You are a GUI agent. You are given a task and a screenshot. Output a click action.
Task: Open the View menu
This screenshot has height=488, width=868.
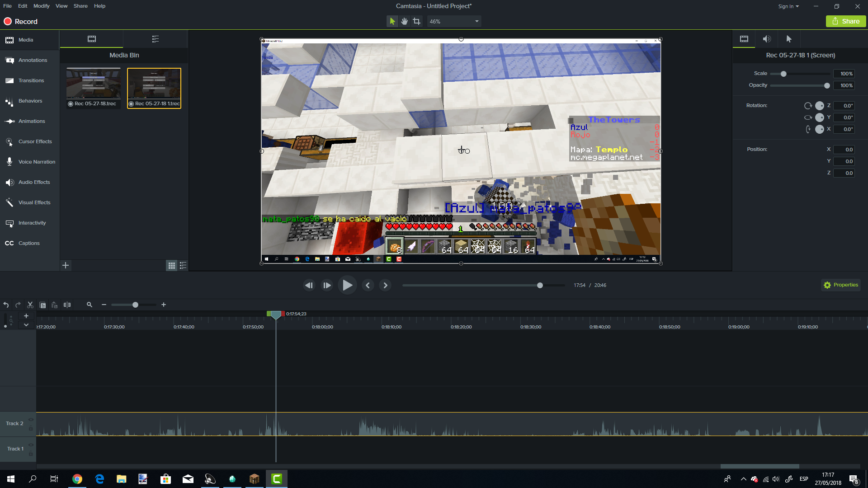tap(61, 6)
